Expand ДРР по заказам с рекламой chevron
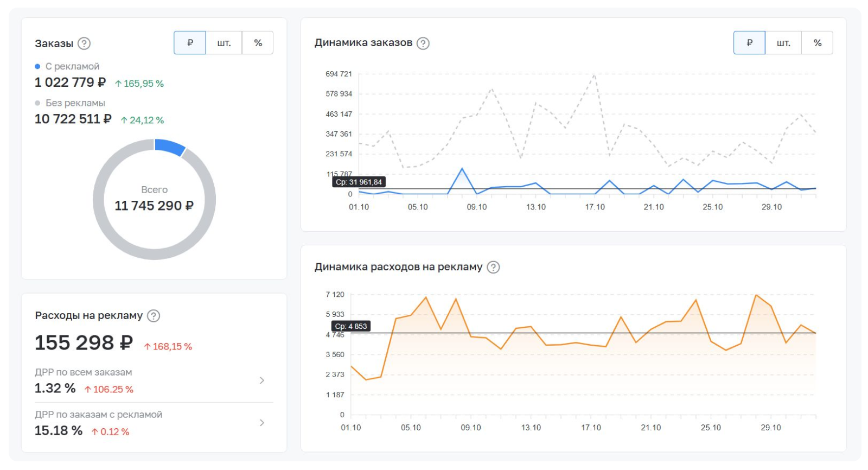 pos(262,423)
